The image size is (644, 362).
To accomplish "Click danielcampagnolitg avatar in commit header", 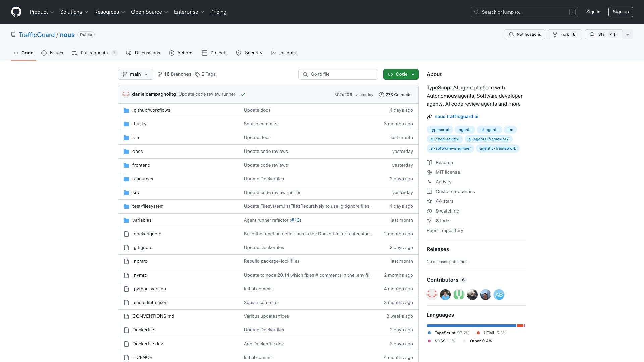I will pos(126,94).
